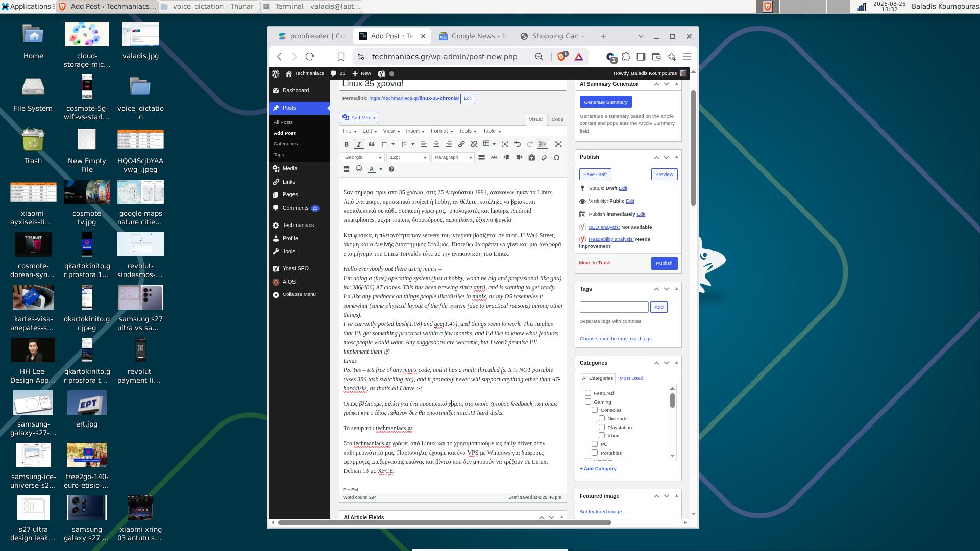Click the Brave Shields lion icon

coord(562,57)
